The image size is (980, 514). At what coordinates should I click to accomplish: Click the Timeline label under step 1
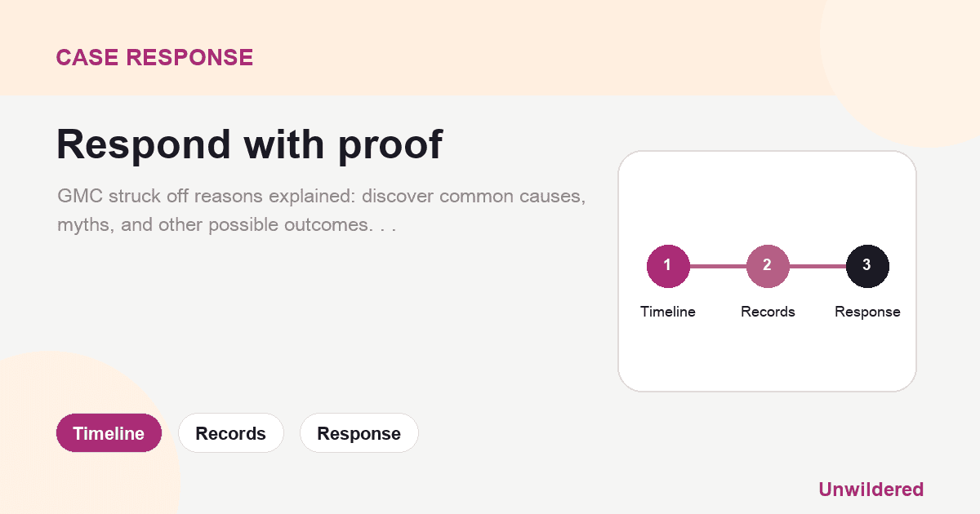[668, 312]
